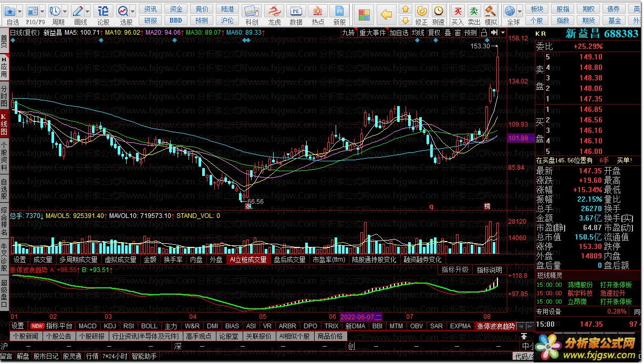Viewport: 644px width, 364px height.
Task: Expand the 自选 dropdown arrow
Action: pos(20,11)
